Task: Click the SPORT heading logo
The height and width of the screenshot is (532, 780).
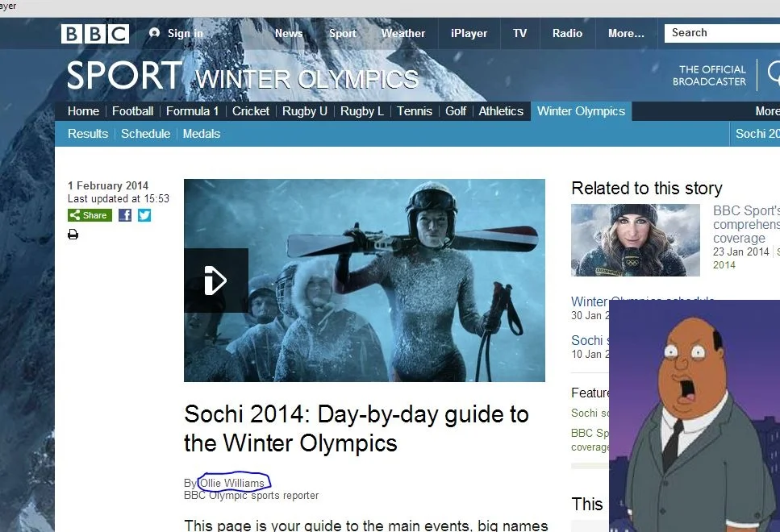Action: coord(124,76)
